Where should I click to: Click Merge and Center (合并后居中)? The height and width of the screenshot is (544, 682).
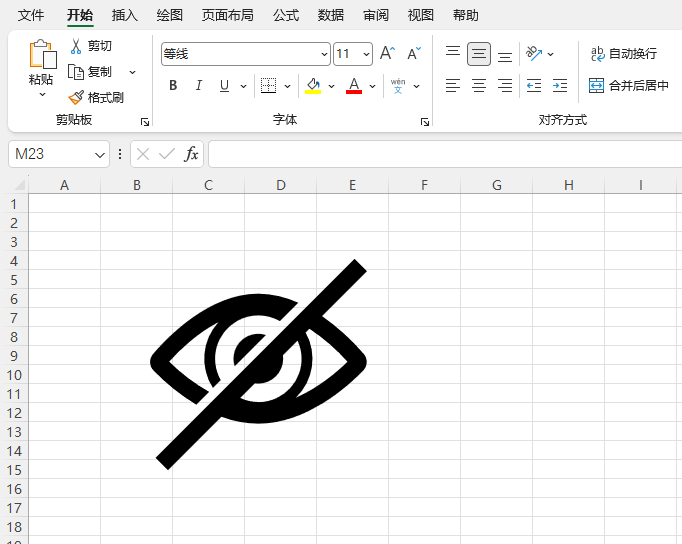(x=629, y=86)
